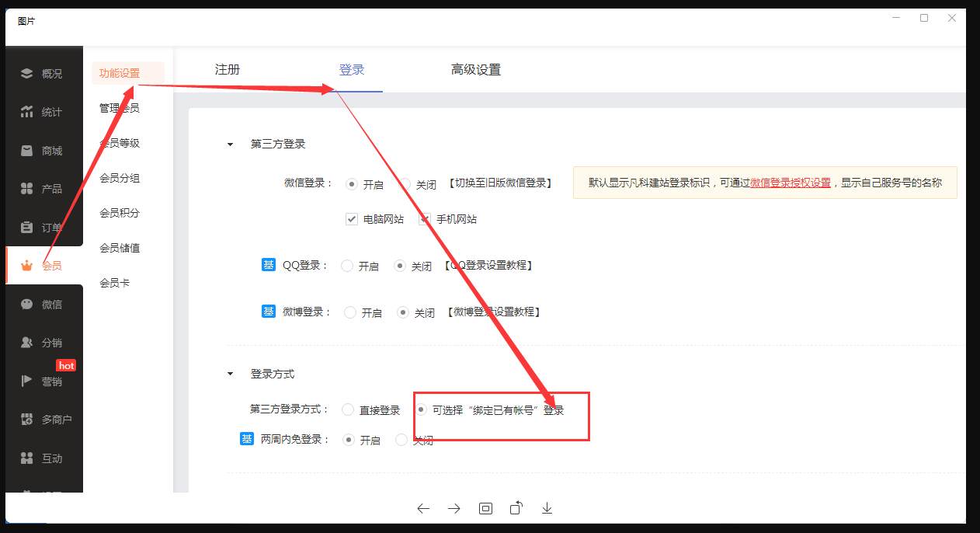The height and width of the screenshot is (533, 980).
Task: Open the 概况 overview sidebar icon
Action: click(x=27, y=74)
